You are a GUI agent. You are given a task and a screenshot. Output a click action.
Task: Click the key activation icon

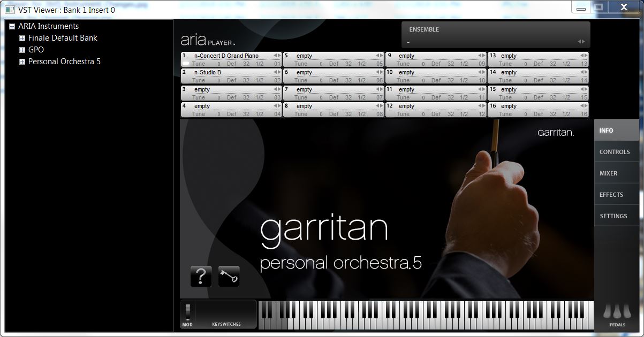(229, 277)
